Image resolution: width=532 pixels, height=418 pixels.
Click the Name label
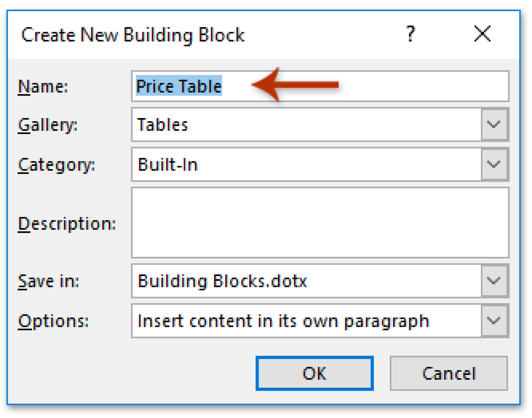(x=43, y=86)
